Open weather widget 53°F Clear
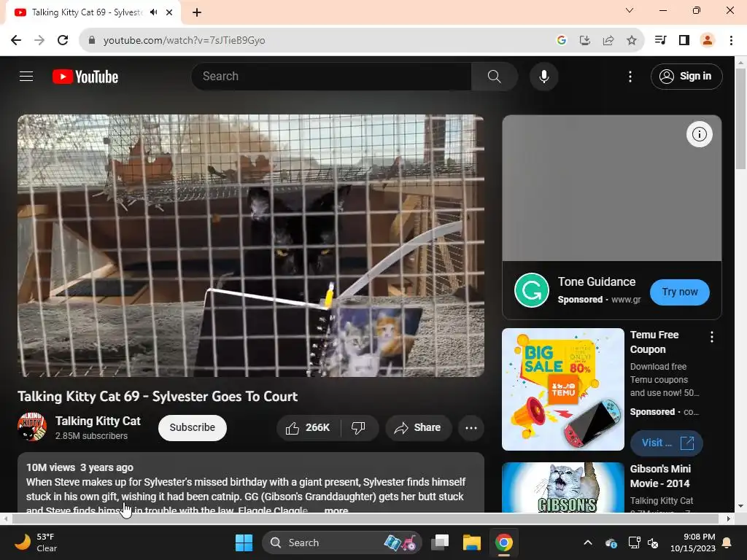 coord(36,542)
